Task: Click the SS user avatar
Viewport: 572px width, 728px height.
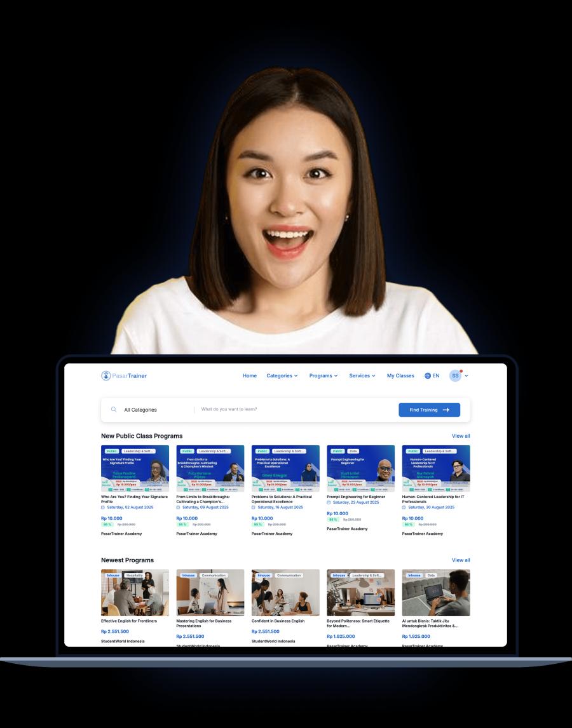Action: [x=455, y=375]
